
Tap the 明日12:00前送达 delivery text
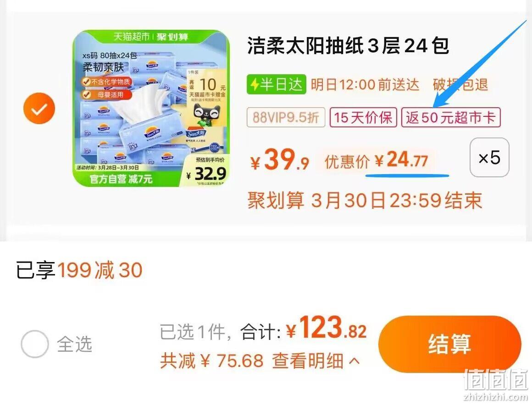(x=365, y=85)
